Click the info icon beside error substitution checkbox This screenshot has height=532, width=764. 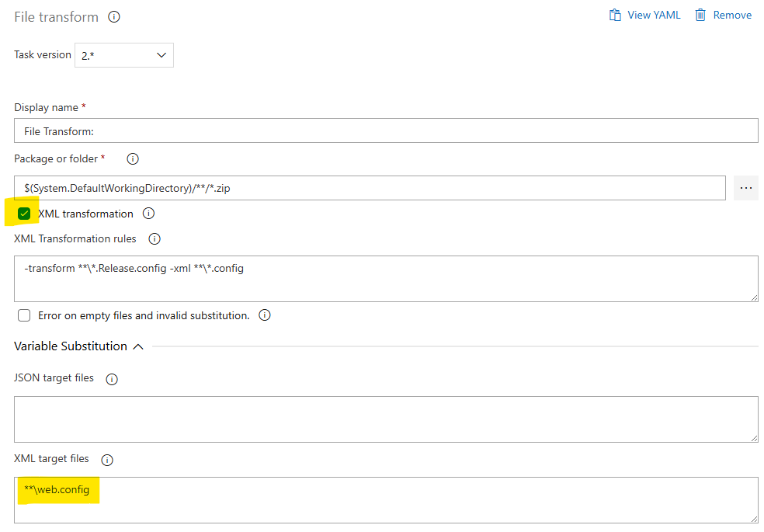pyautogui.click(x=265, y=315)
